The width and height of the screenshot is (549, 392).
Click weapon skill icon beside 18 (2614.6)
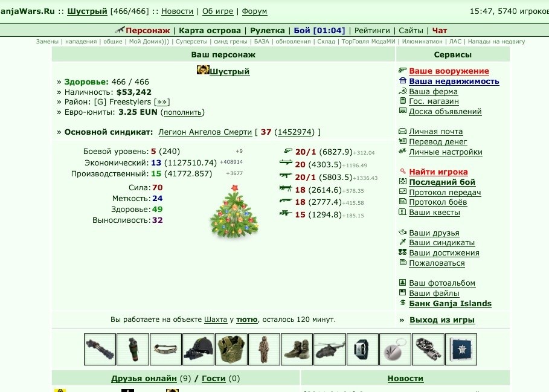(286, 188)
